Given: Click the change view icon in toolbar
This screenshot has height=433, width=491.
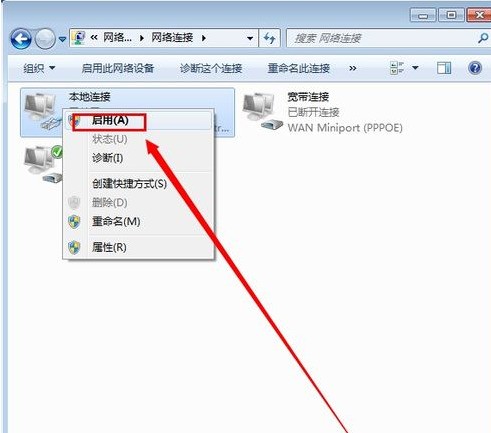Looking at the screenshot, I should point(397,68).
